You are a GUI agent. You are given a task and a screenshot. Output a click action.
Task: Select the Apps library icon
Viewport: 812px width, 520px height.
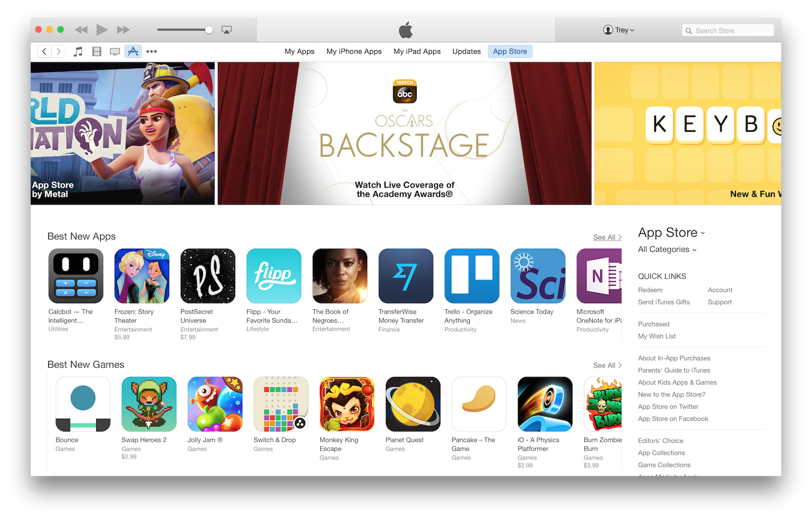coord(133,51)
